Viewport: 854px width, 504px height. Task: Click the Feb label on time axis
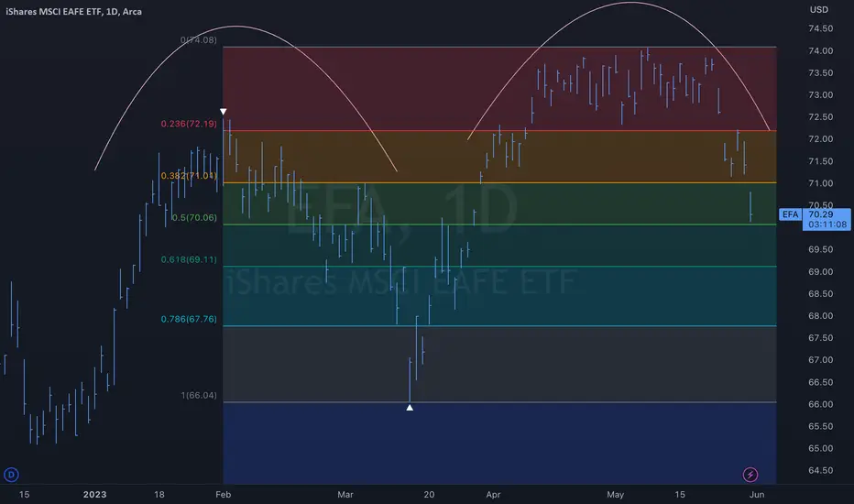(x=224, y=494)
